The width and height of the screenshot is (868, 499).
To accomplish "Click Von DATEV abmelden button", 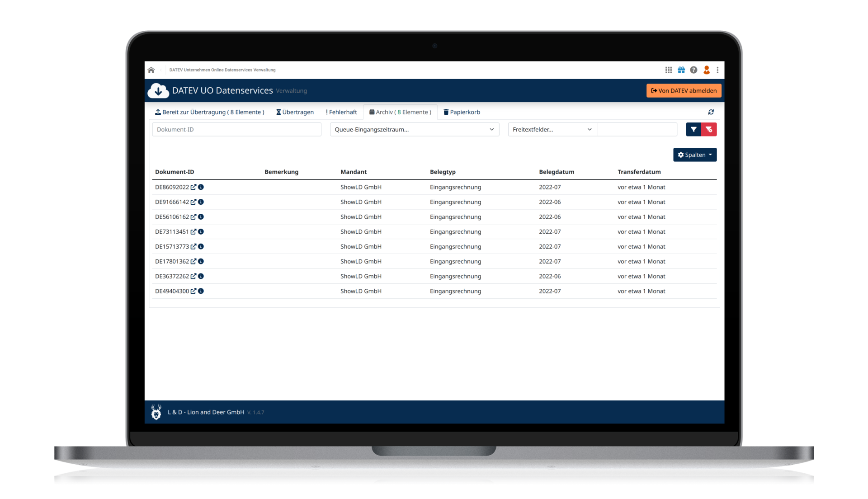I will point(684,91).
